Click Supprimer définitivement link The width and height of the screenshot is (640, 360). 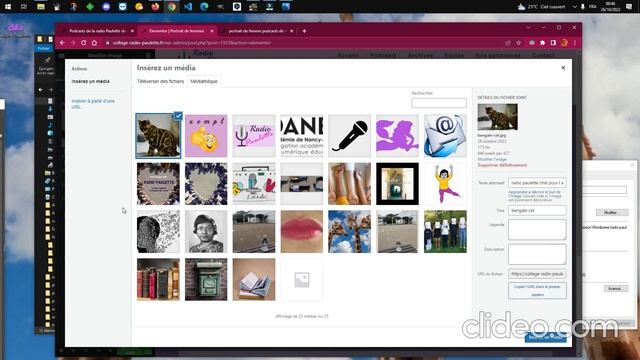click(x=502, y=165)
